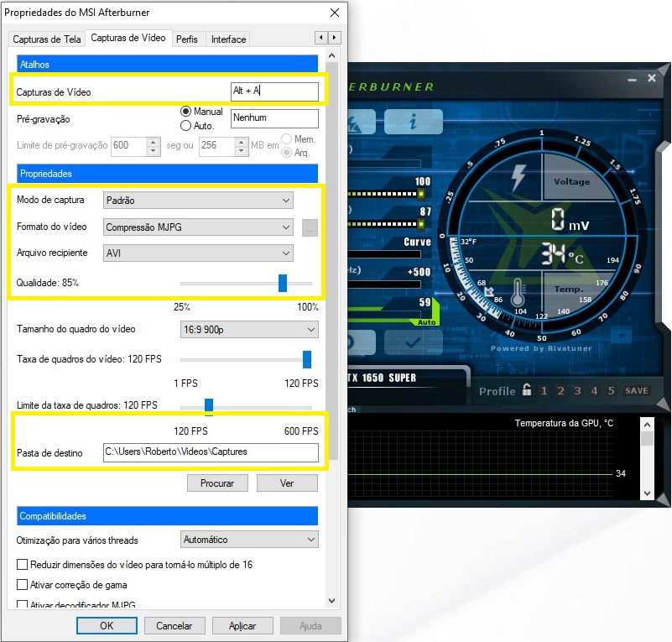This screenshot has width=672, height=642.
Task: Click properties scrollbar up arrow
Action: coord(331,55)
